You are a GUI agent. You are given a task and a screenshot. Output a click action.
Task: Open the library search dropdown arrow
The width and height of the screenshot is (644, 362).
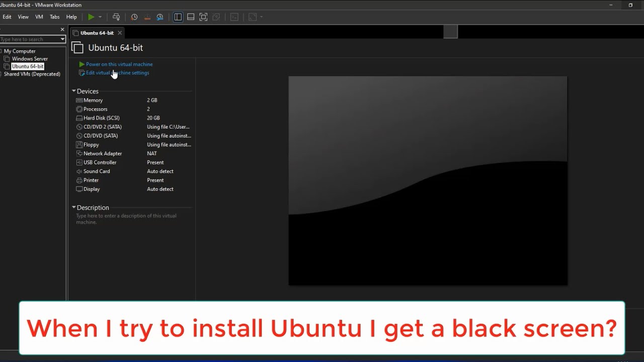click(62, 39)
